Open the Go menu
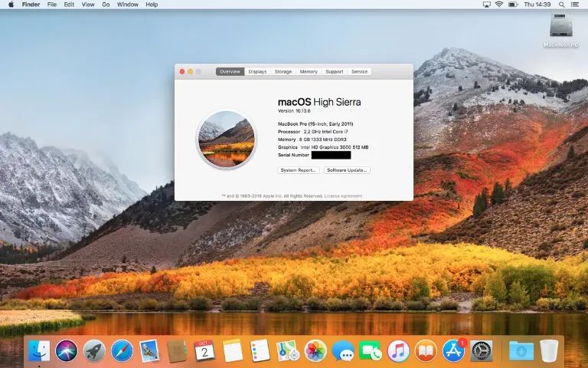Image resolution: width=588 pixels, height=368 pixels. (106, 5)
